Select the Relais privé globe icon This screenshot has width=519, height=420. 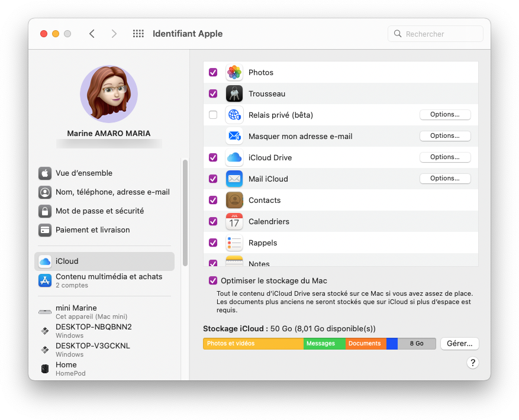234,114
